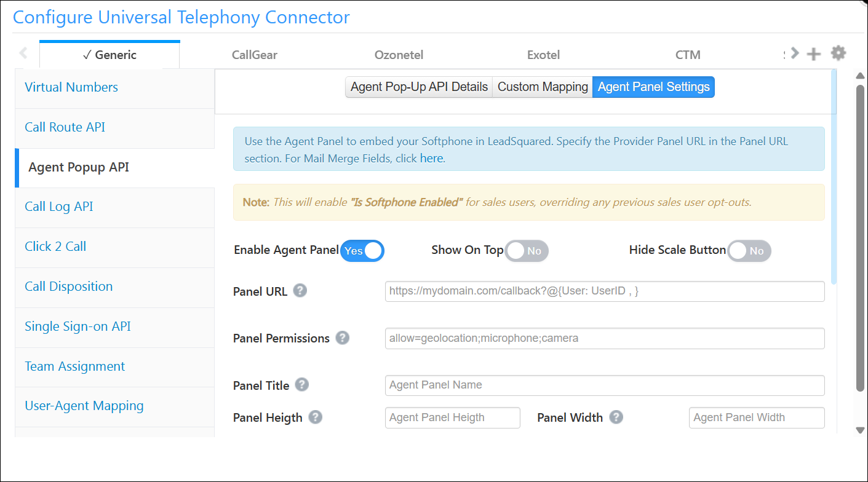Open Single Sign-on API section

coord(114,326)
